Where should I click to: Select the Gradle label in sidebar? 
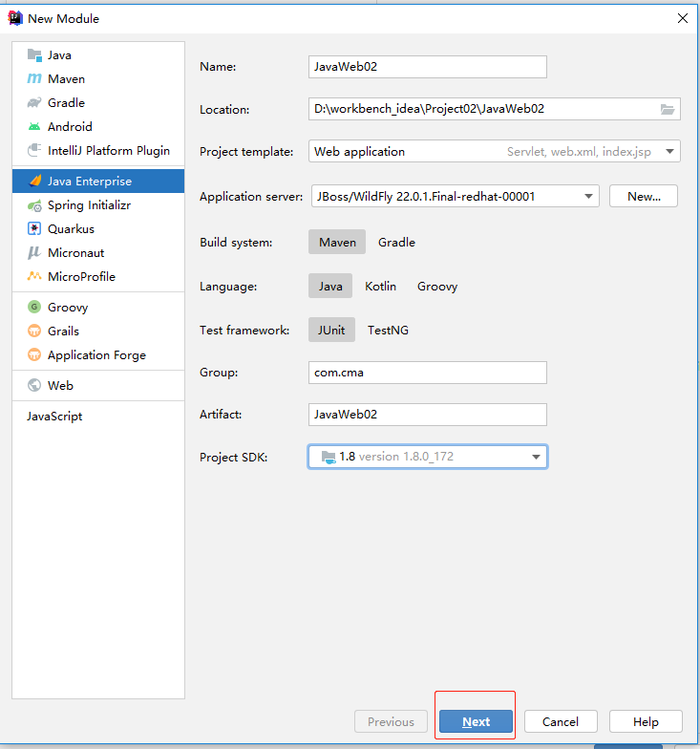tap(67, 103)
